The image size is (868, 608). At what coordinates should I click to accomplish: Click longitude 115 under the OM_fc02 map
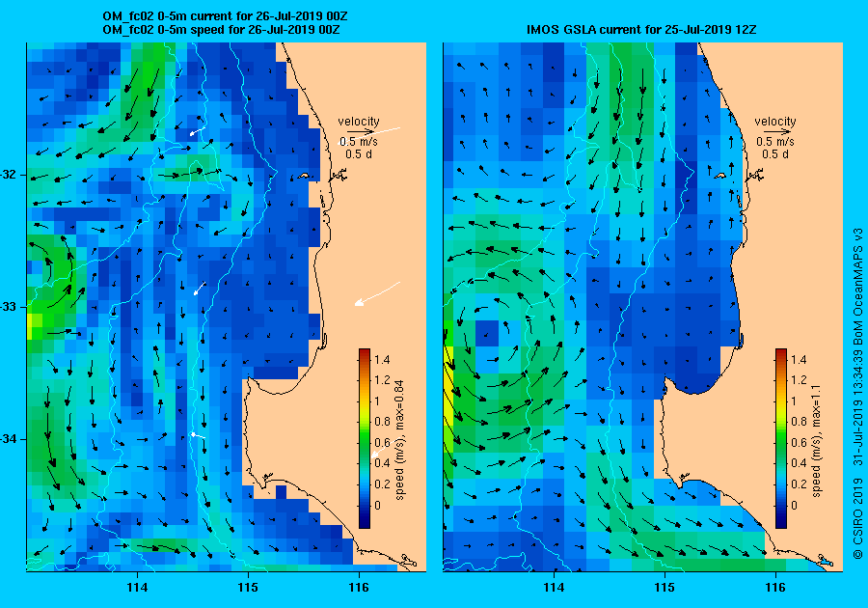248,588
